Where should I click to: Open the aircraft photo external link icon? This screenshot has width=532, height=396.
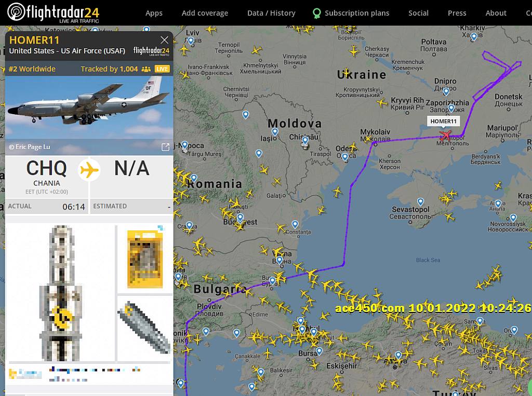click(165, 147)
